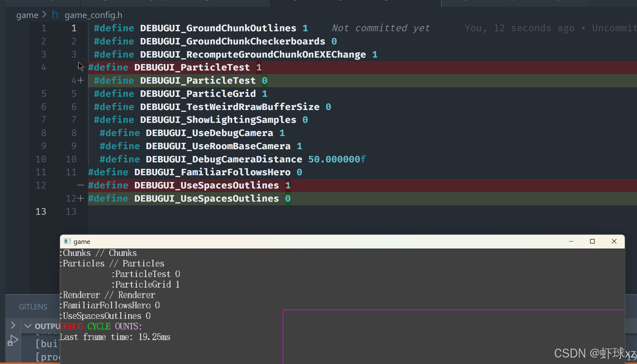
Task: Close the game window
Action: pyautogui.click(x=614, y=241)
